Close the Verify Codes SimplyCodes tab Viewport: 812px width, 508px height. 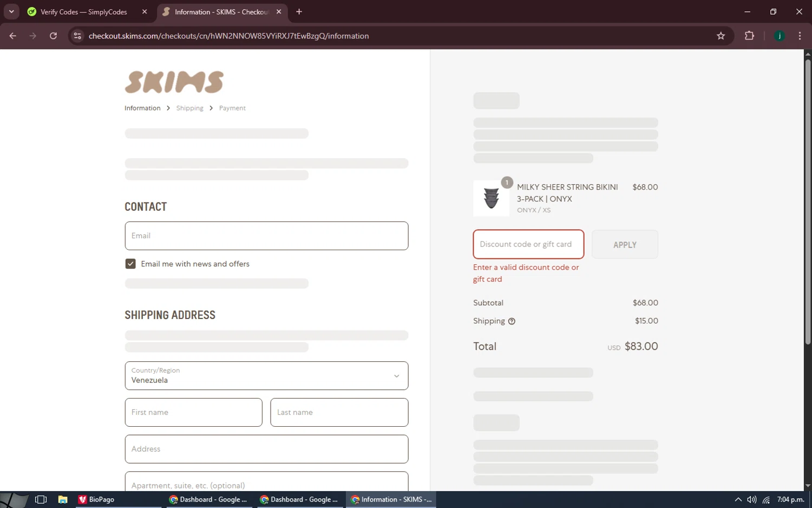pyautogui.click(x=145, y=11)
